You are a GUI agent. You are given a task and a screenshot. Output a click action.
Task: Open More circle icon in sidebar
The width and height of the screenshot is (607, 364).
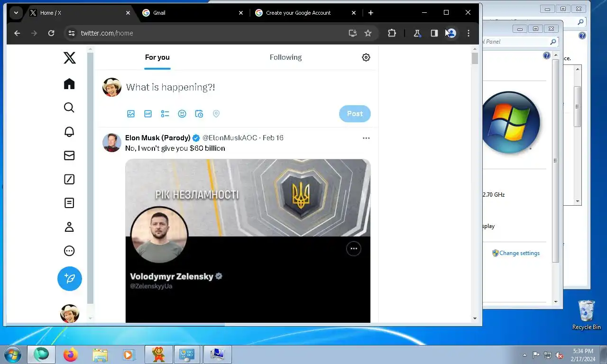69,251
